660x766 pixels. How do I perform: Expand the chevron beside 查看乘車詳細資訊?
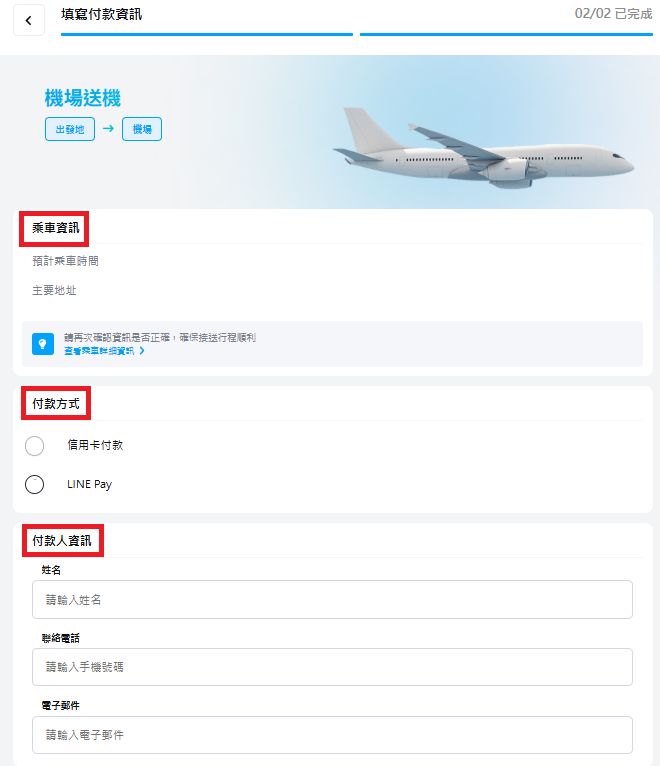click(142, 351)
